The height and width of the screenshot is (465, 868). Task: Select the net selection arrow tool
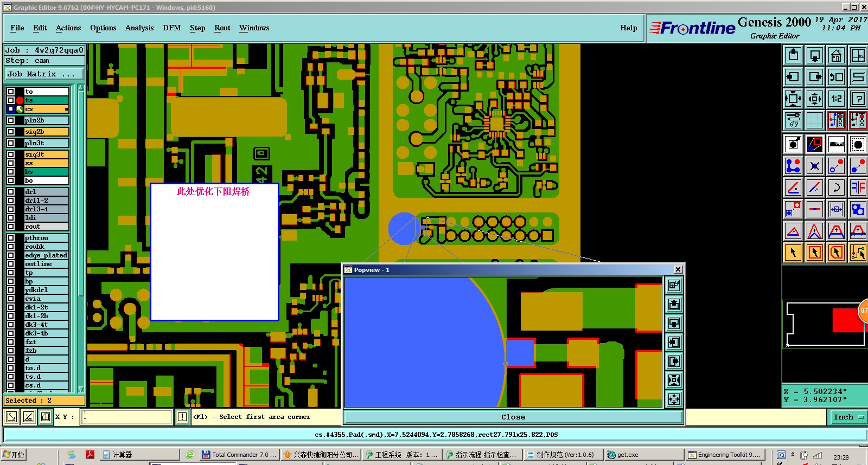click(x=858, y=253)
